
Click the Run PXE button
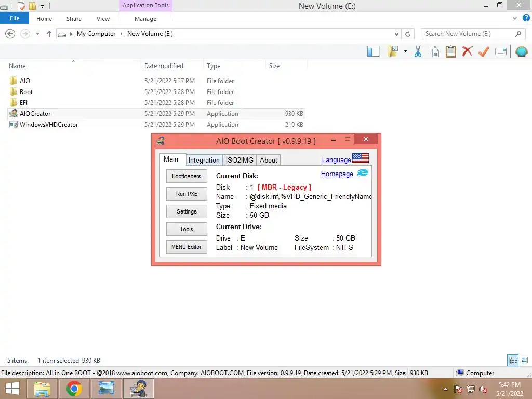(187, 194)
